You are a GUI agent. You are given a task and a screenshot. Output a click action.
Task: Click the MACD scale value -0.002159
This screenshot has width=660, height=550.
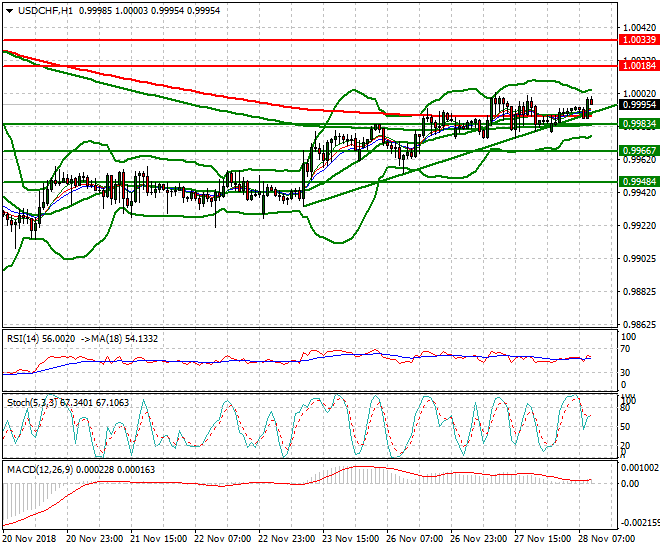pyautogui.click(x=640, y=523)
